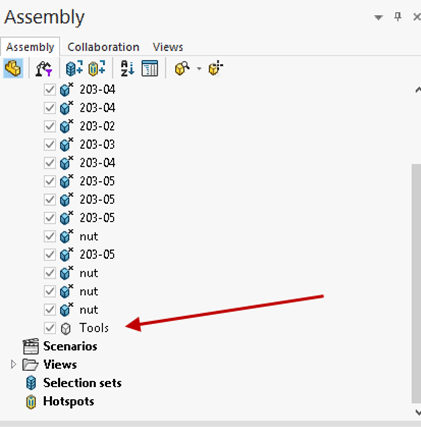
Task: Click the yellow cube with crosshair icon
Action: (216, 68)
